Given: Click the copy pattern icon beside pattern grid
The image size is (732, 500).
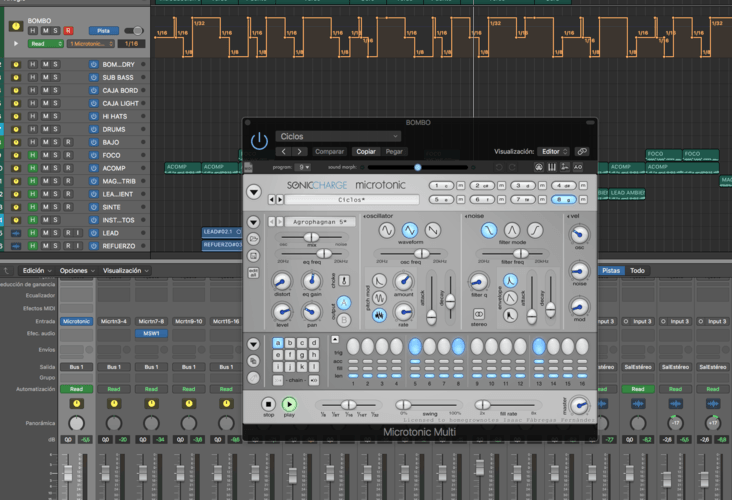Looking at the screenshot, I should pos(253,361).
